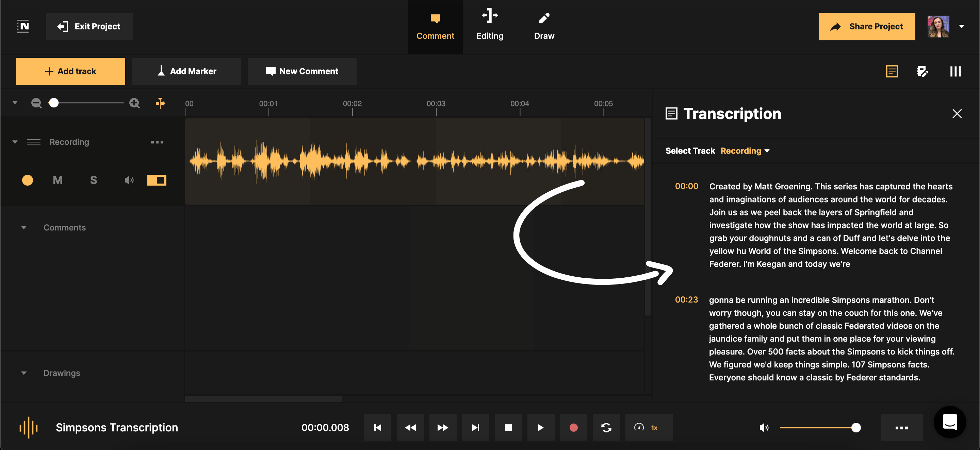This screenshot has width=980, height=450.
Task: Collapse the Comments section
Action: coord(24,227)
